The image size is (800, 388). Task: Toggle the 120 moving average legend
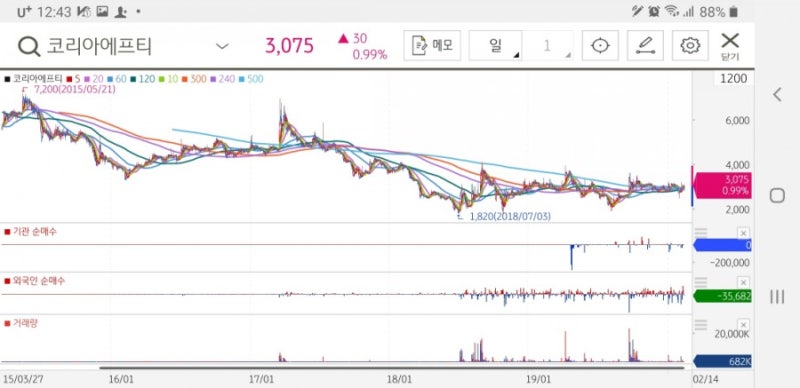pos(144,79)
